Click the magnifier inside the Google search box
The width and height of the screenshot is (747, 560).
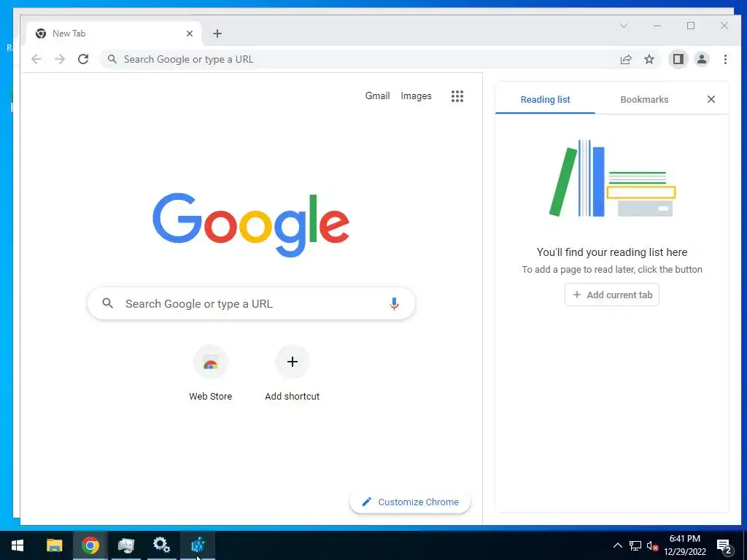(108, 303)
